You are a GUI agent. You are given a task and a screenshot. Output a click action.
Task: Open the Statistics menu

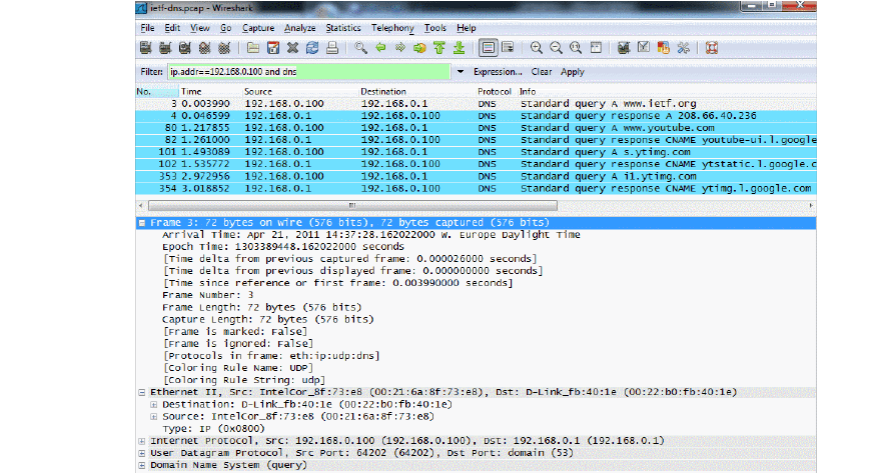tap(343, 28)
